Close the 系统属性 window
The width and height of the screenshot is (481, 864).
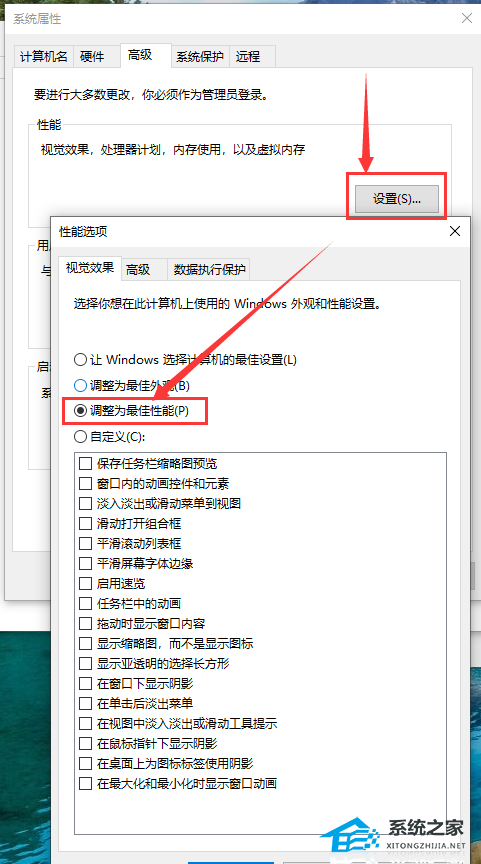tap(467, 18)
